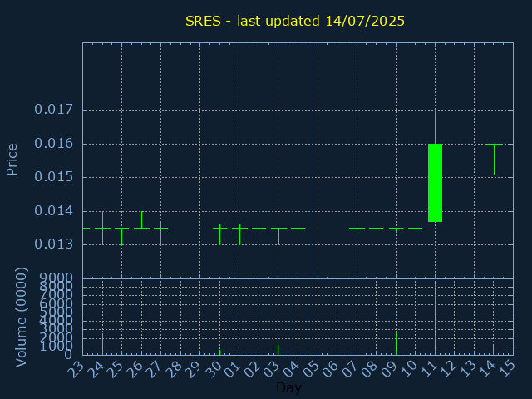Click the "03" day axis label
This screenshot has height=399, width=532.
[x=272, y=369]
